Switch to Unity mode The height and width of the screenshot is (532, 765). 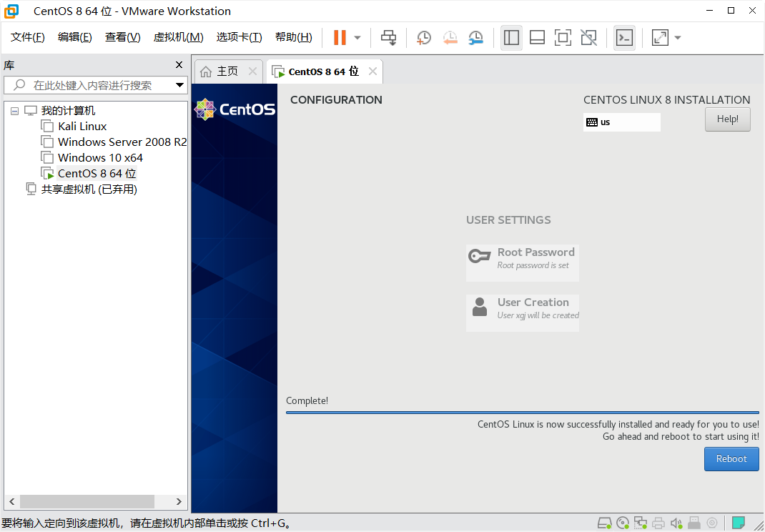[x=589, y=38]
